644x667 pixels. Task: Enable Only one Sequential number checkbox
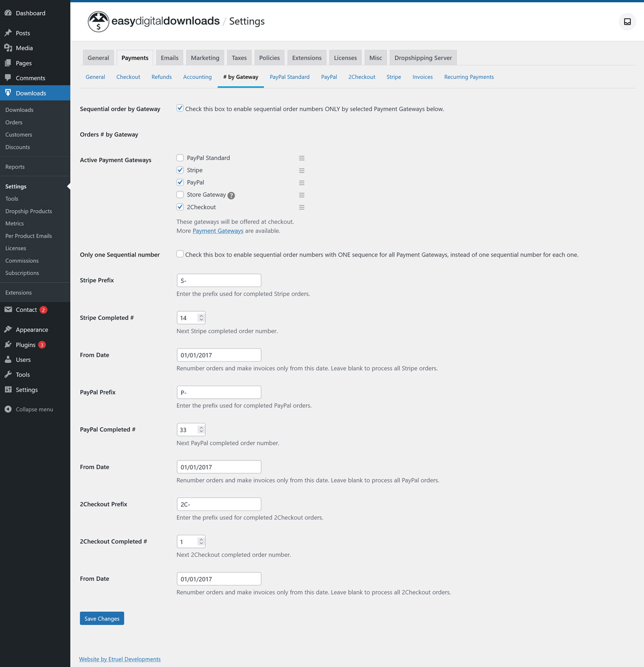(x=180, y=254)
